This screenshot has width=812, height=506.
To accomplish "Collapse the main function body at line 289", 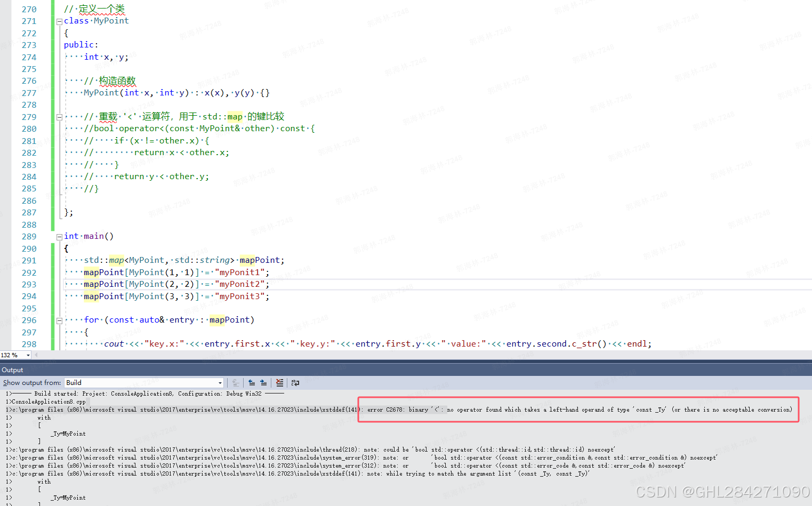I will pos(59,236).
